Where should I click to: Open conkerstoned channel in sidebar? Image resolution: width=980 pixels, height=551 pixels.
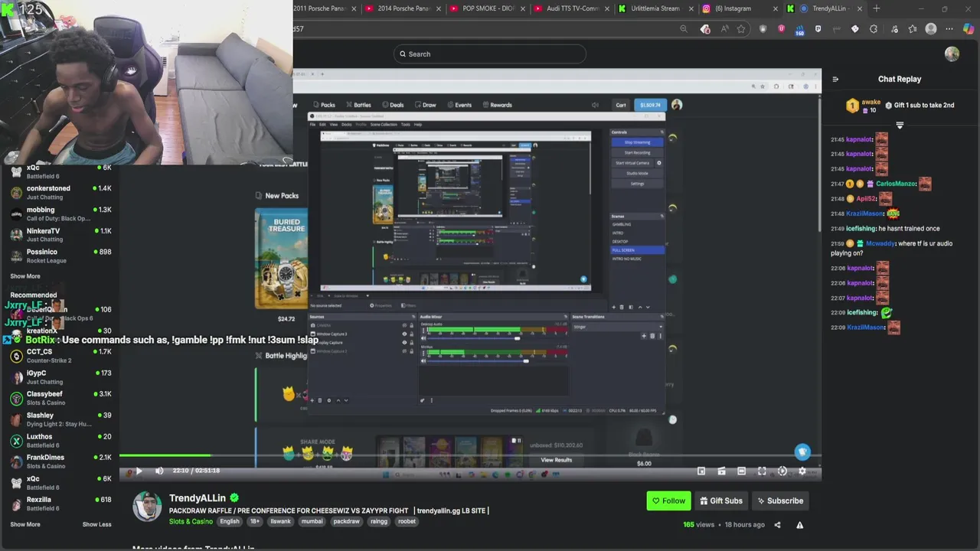tap(61, 192)
